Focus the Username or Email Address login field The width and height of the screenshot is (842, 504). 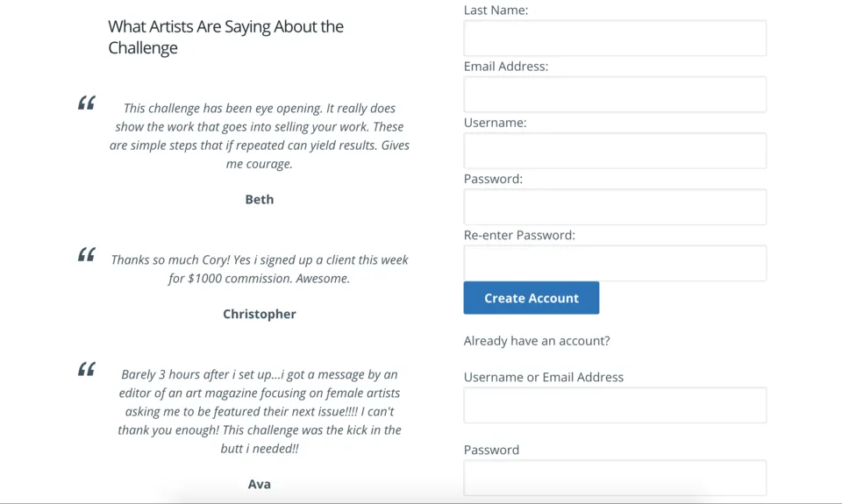point(615,406)
